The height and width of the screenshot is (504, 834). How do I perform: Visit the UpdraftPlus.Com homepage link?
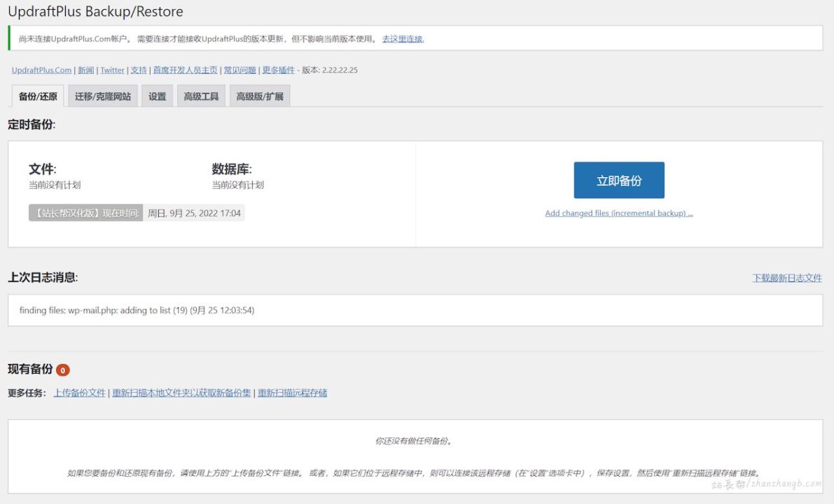click(40, 70)
